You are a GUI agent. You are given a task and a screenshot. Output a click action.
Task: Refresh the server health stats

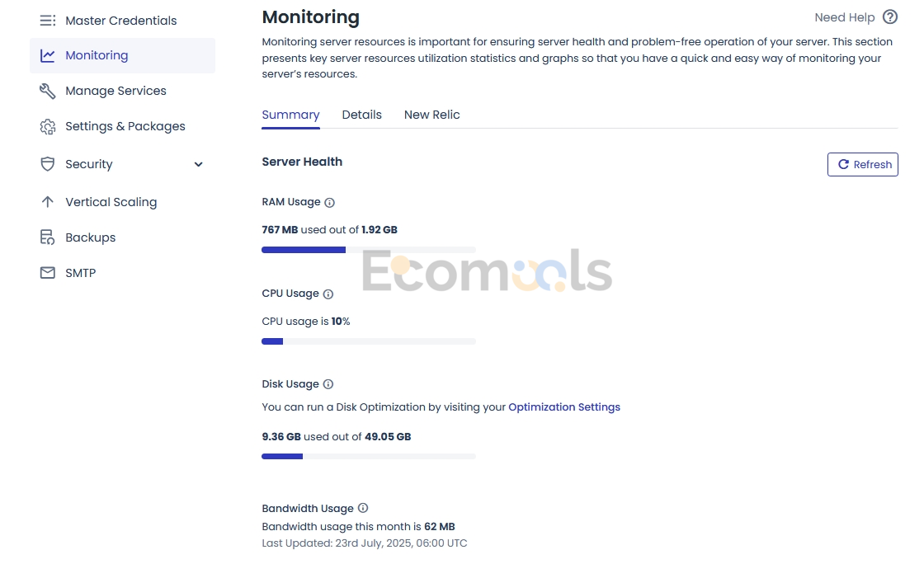[x=863, y=164]
